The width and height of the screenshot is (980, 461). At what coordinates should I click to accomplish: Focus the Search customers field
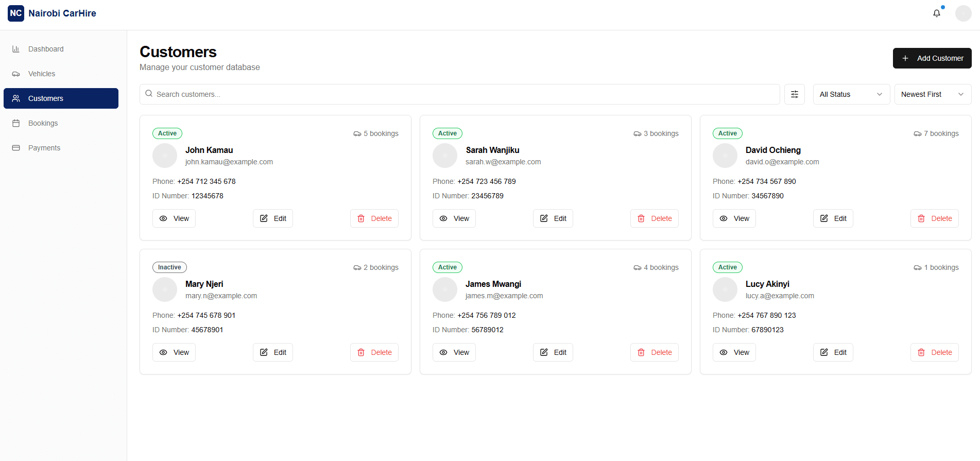459,94
